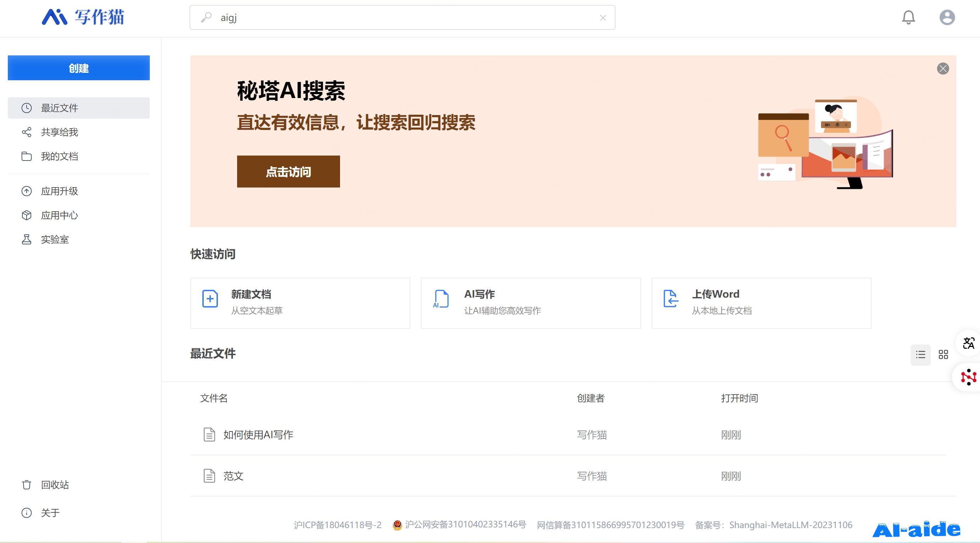Open file 如何使用AI写作

[x=258, y=435]
